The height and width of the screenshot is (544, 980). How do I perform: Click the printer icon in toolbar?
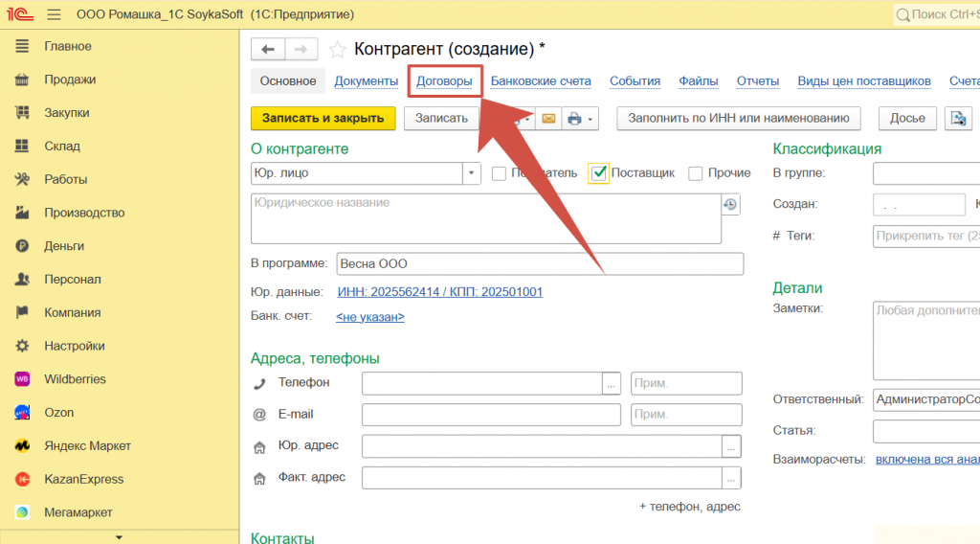[573, 119]
